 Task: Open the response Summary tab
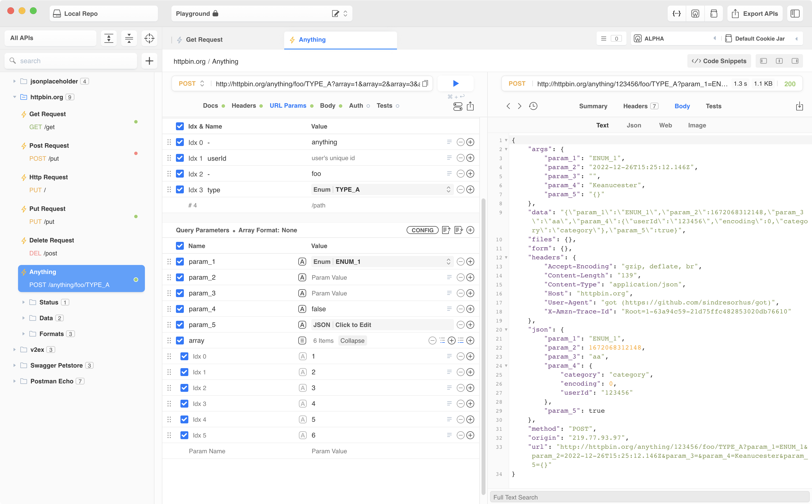tap(593, 106)
